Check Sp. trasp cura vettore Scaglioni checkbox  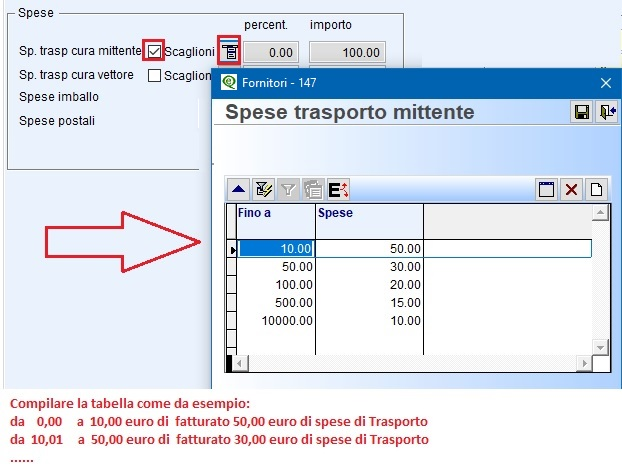coord(154,75)
